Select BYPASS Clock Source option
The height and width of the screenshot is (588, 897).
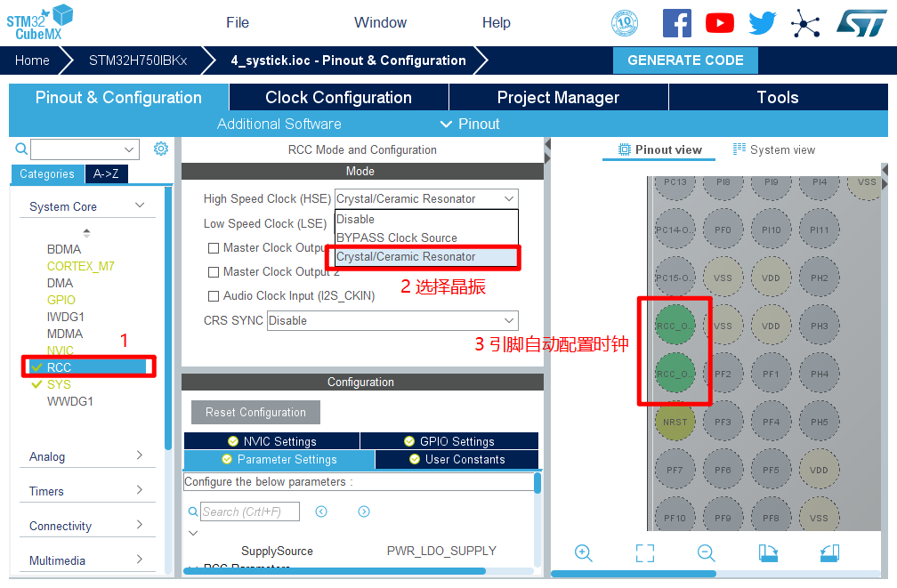click(397, 238)
